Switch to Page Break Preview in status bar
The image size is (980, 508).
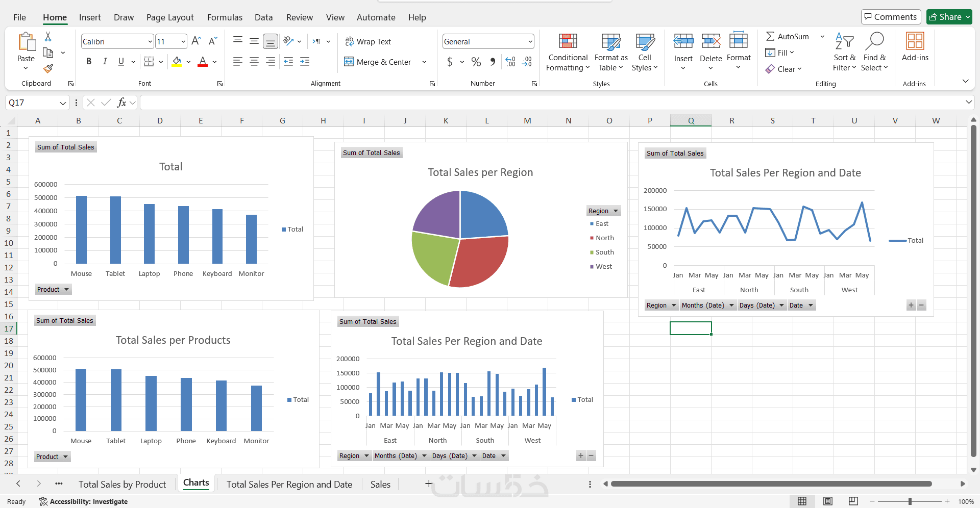[853, 501]
